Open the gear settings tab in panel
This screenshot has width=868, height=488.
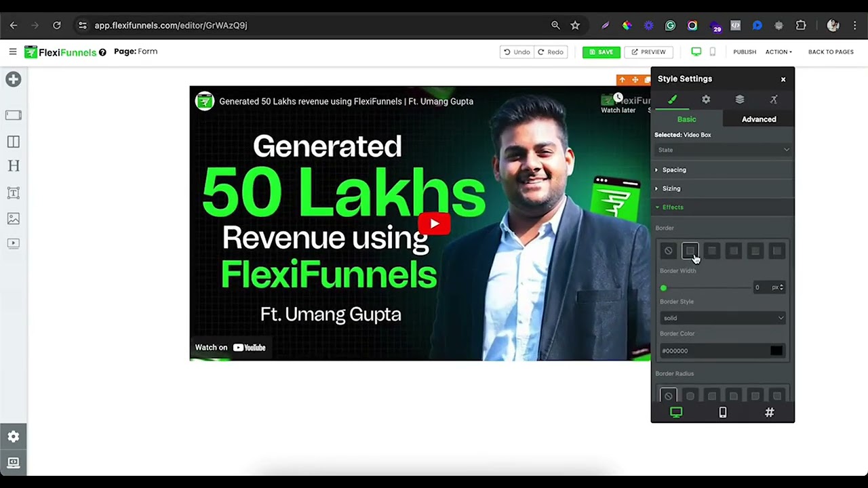[x=706, y=100]
